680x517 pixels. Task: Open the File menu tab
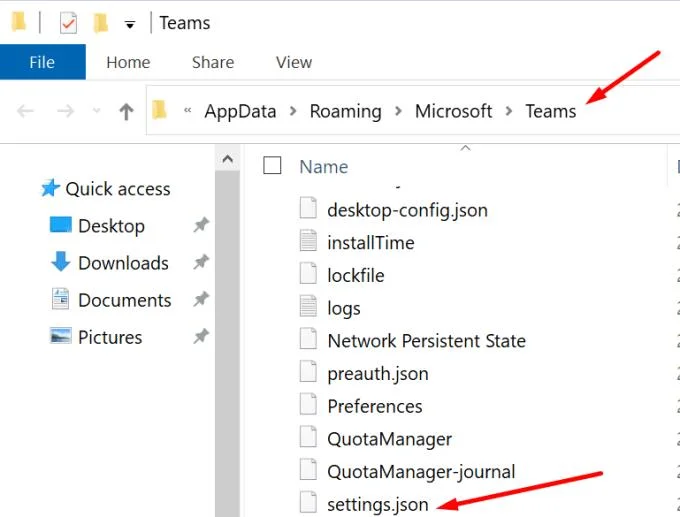pyautogui.click(x=42, y=62)
